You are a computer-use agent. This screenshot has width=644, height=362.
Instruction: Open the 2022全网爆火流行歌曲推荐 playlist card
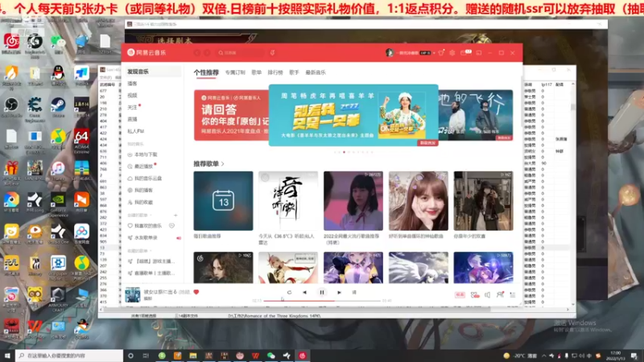pos(353,200)
